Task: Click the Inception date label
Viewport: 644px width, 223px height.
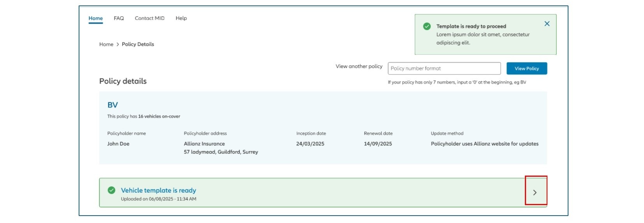Action: (311, 133)
